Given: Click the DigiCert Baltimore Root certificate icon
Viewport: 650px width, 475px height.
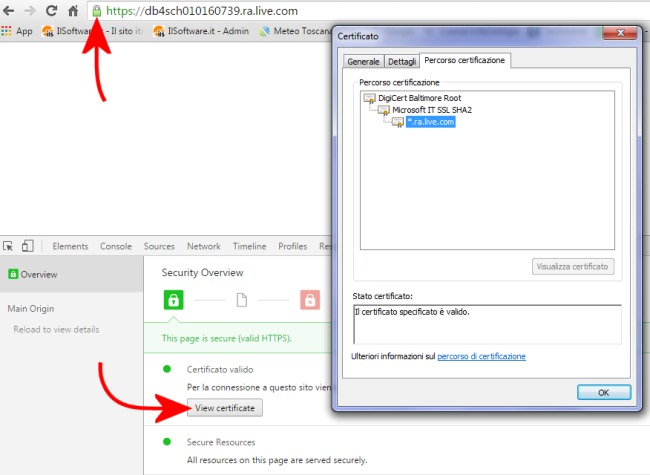Looking at the screenshot, I should click(x=369, y=98).
